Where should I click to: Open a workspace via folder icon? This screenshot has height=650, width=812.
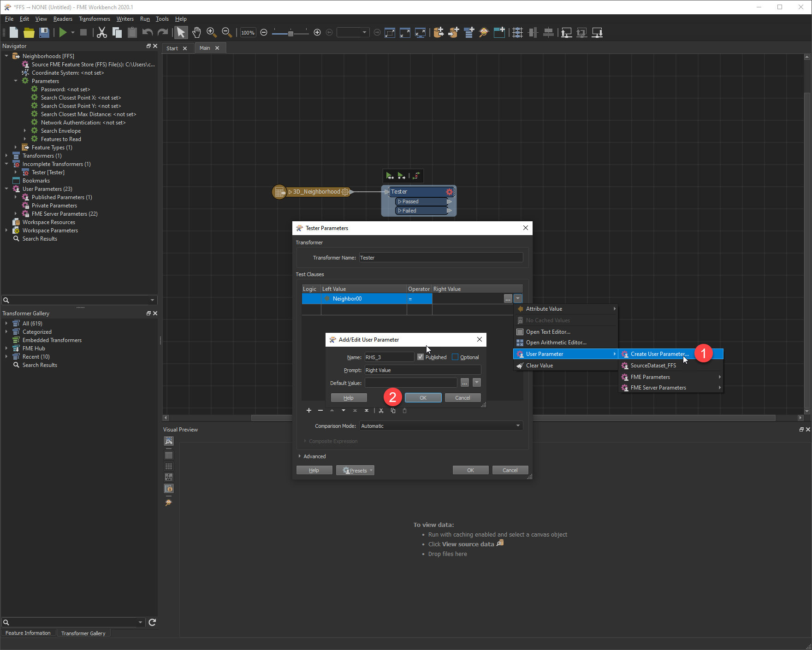click(x=29, y=32)
